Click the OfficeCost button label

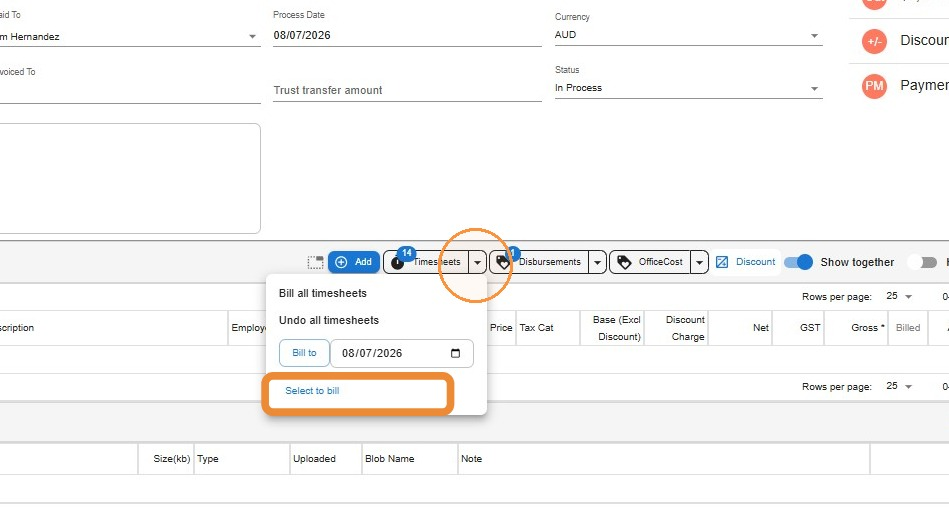click(660, 262)
